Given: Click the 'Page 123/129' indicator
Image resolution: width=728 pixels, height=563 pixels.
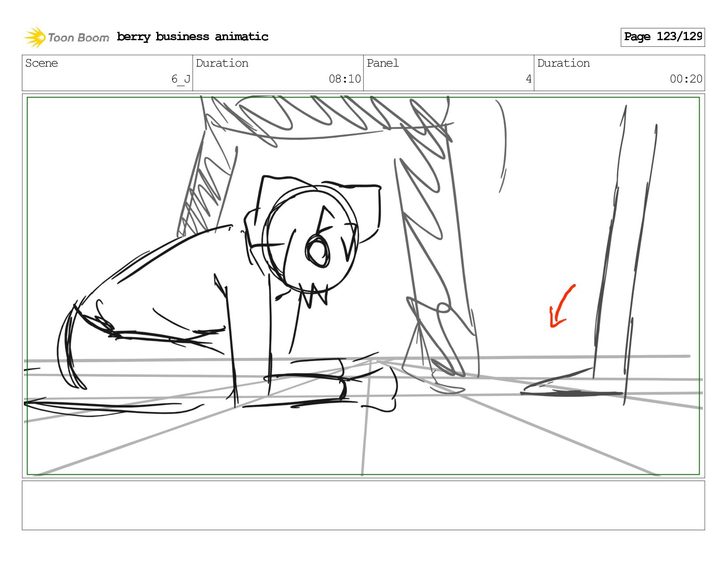Looking at the screenshot, I should (663, 37).
